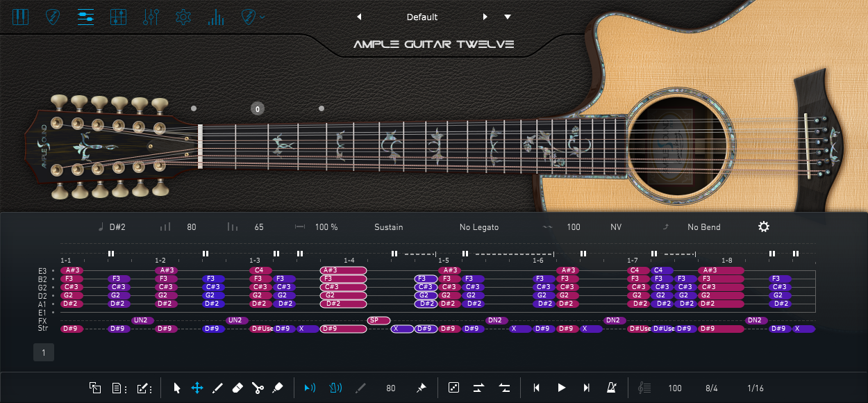This screenshot has height=403, width=868.
Task: Select the Eraser tool in riffer toolbar
Action: [x=237, y=388]
